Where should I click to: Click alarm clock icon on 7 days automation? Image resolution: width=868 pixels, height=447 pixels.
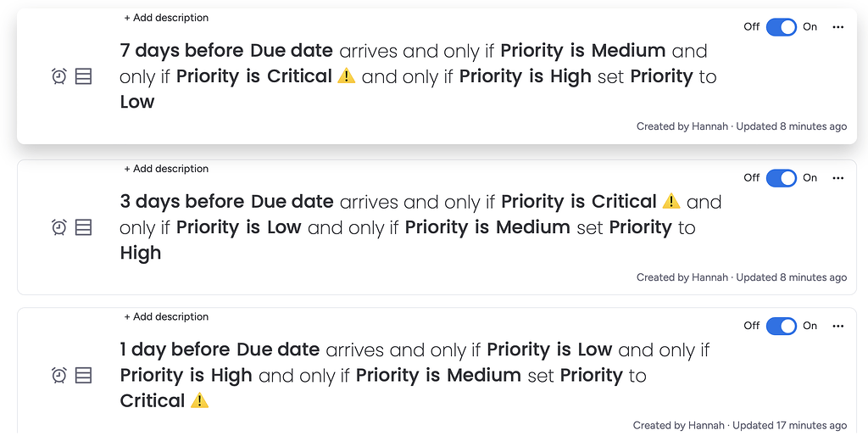tap(59, 76)
